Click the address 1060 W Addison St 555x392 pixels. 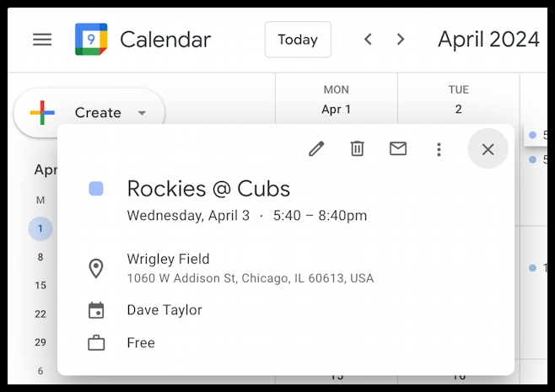pos(251,278)
